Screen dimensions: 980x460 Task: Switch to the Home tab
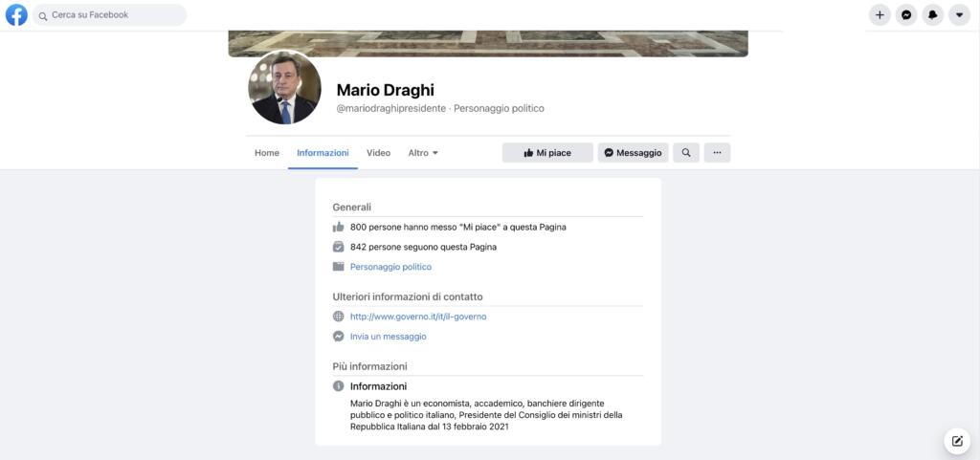tap(267, 153)
